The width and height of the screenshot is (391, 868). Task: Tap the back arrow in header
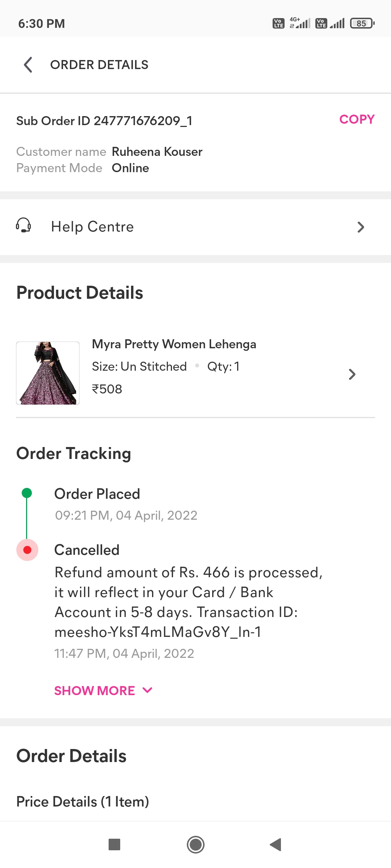28,65
